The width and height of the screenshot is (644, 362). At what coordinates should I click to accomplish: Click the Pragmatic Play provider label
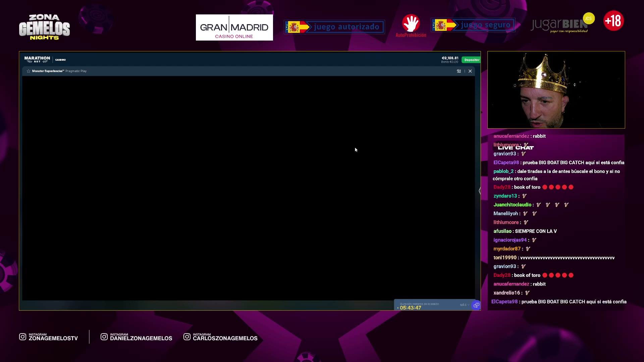tap(76, 71)
